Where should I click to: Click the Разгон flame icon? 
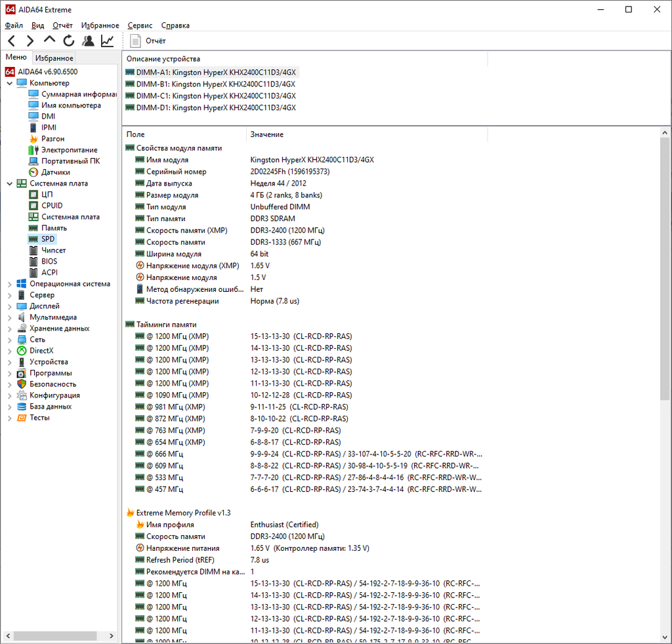pyautogui.click(x=33, y=139)
